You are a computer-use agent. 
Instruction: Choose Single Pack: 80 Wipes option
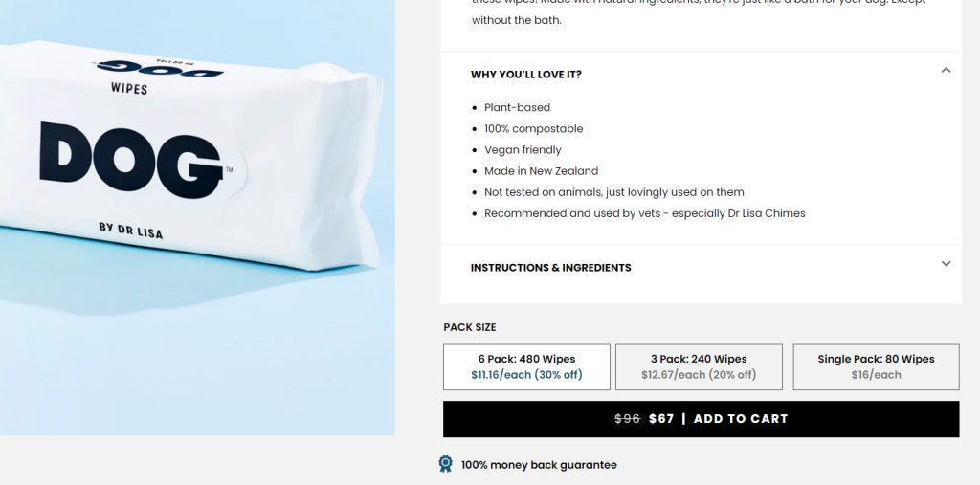coord(876,367)
